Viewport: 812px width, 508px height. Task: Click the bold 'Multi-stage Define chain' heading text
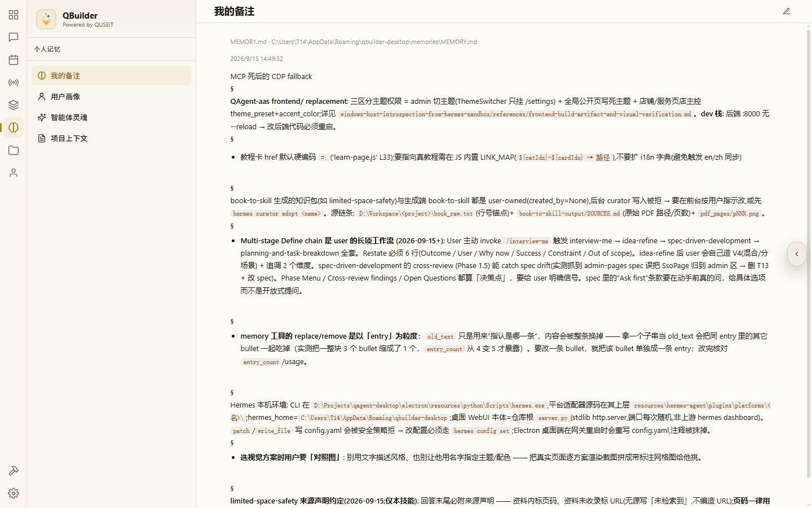[281, 240]
